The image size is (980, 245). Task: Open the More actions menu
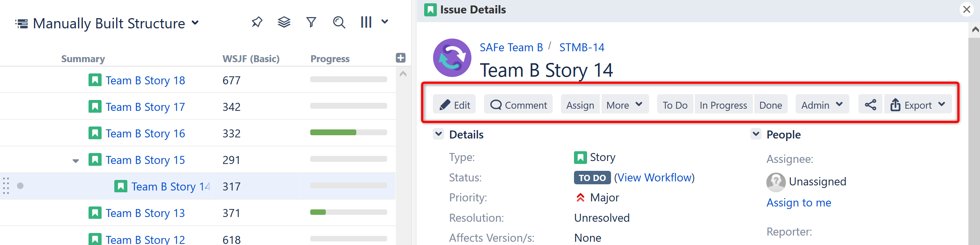tap(624, 105)
